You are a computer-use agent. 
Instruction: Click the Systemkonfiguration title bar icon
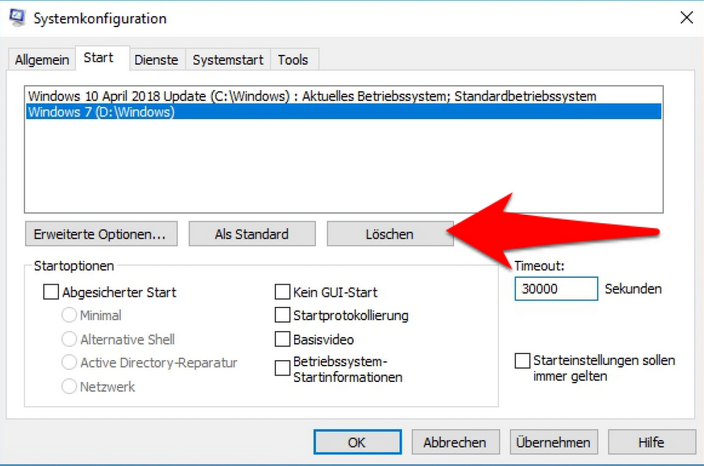pyautogui.click(x=18, y=18)
